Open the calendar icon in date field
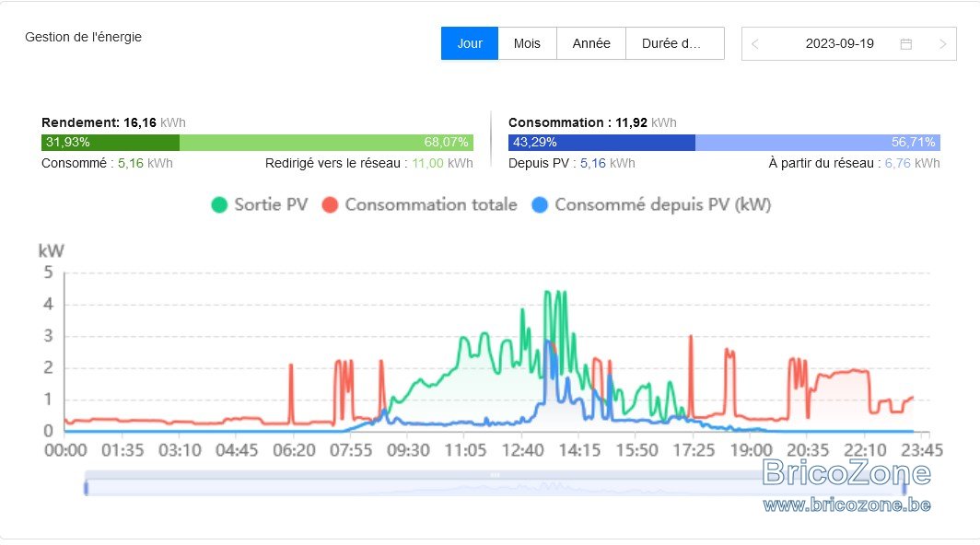This screenshot has height=545, width=980. click(905, 44)
